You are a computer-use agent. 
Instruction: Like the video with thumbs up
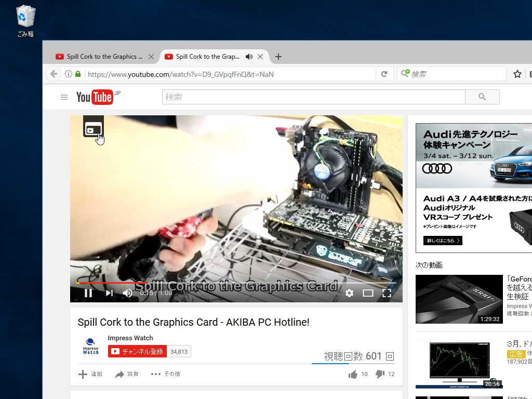coord(353,374)
